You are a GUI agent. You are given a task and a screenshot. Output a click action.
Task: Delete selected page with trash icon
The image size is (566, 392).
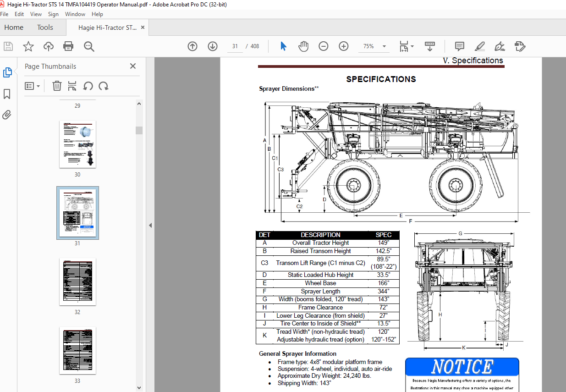[57, 86]
